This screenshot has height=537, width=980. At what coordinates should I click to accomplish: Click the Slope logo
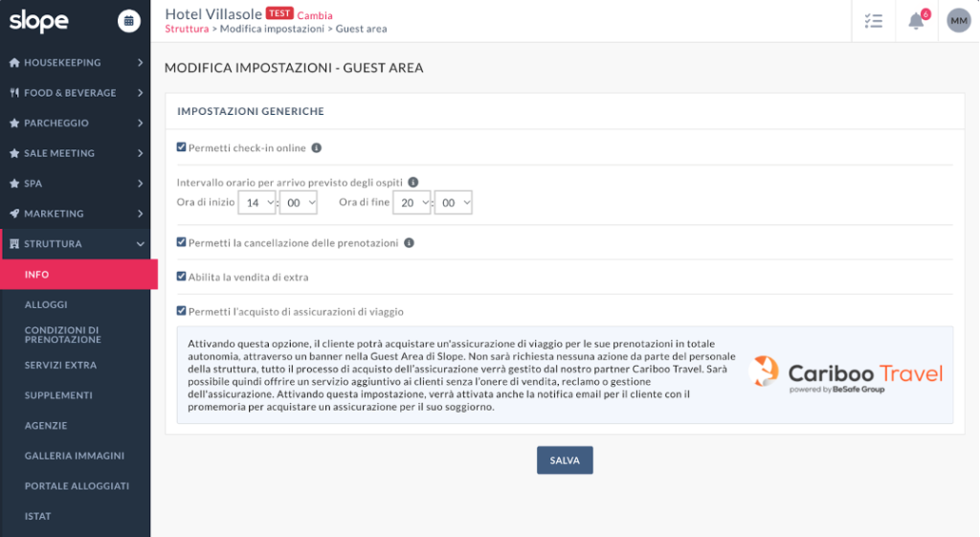pyautogui.click(x=39, y=21)
